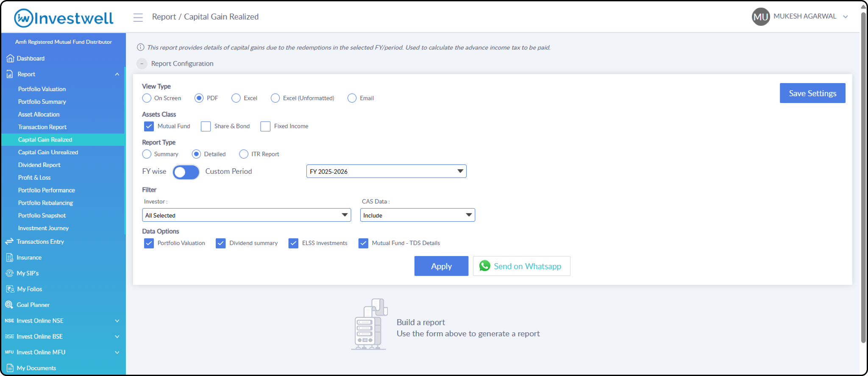Uncheck Dividend summary data option
Image resolution: width=868 pixels, height=376 pixels.
220,243
